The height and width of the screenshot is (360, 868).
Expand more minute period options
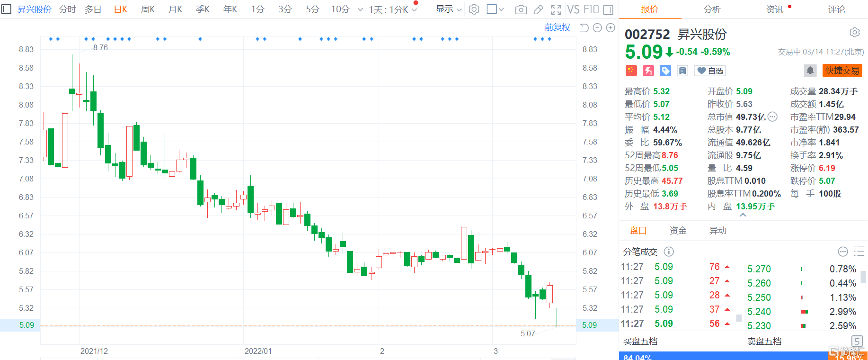360,9
